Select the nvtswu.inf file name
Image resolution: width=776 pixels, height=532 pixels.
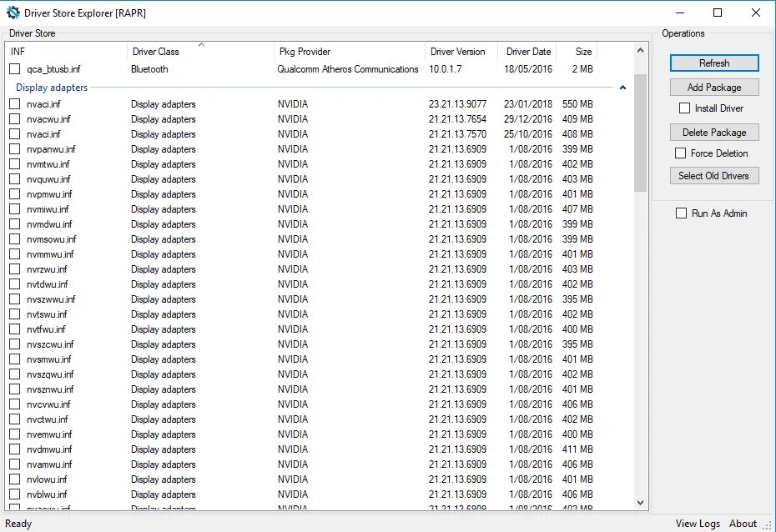tap(47, 314)
